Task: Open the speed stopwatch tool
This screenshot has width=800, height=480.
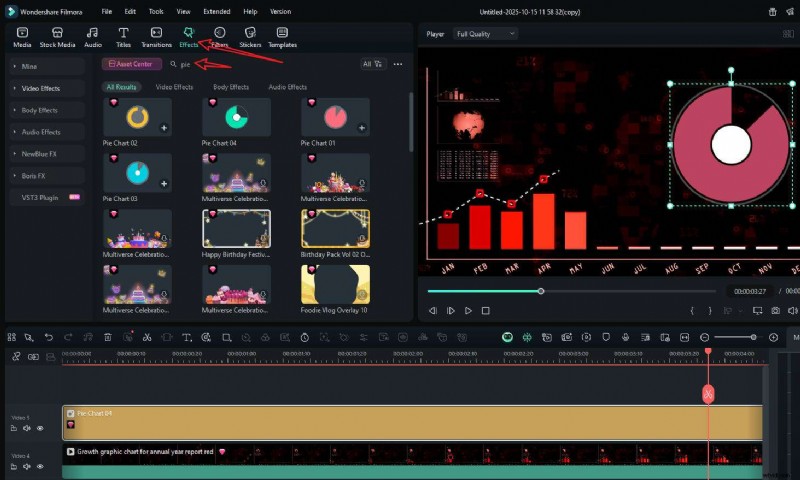Action: (305, 337)
